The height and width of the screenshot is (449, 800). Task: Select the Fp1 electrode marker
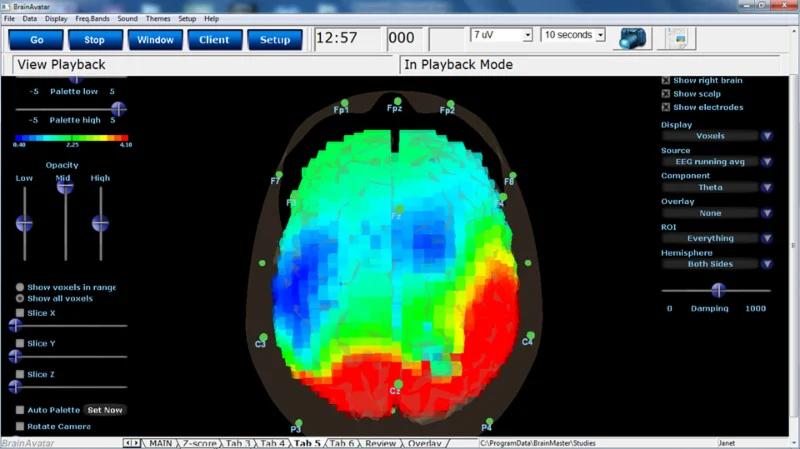344,104
